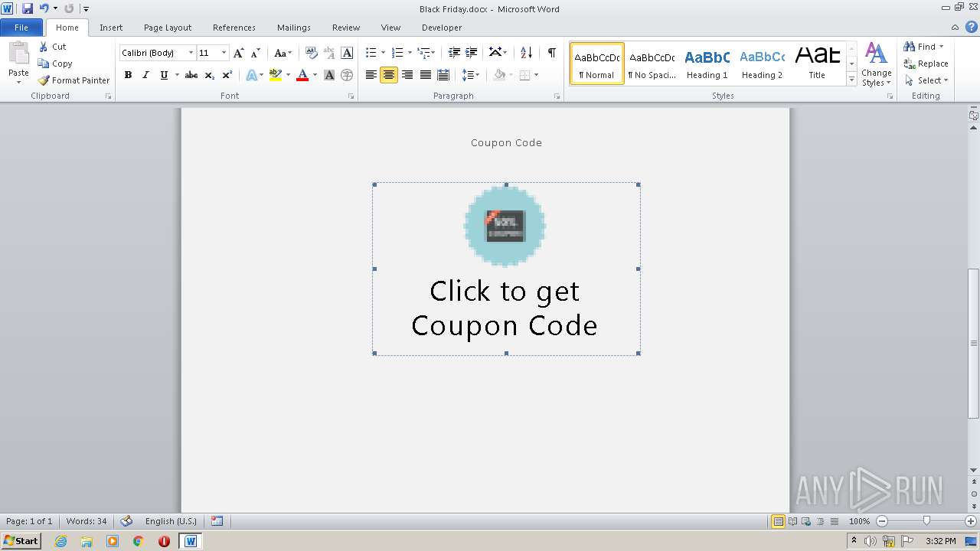Switch to Web Layout view icon
The height and width of the screenshot is (551, 980).
click(x=805, y=521)
